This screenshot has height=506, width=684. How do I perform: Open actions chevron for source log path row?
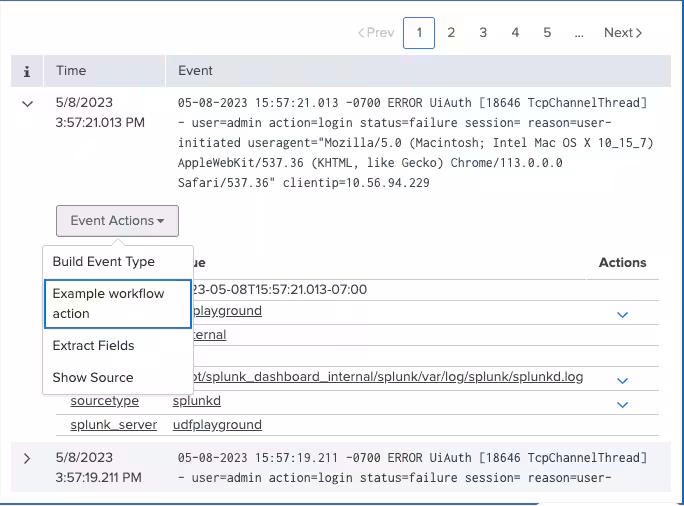[x=622, y=380]
